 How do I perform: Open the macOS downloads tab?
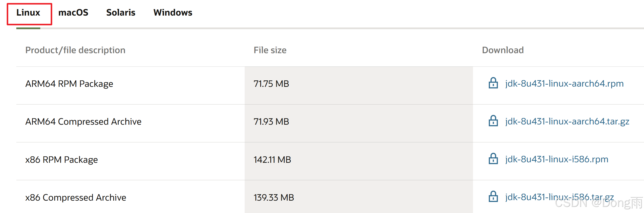(73, 13)
